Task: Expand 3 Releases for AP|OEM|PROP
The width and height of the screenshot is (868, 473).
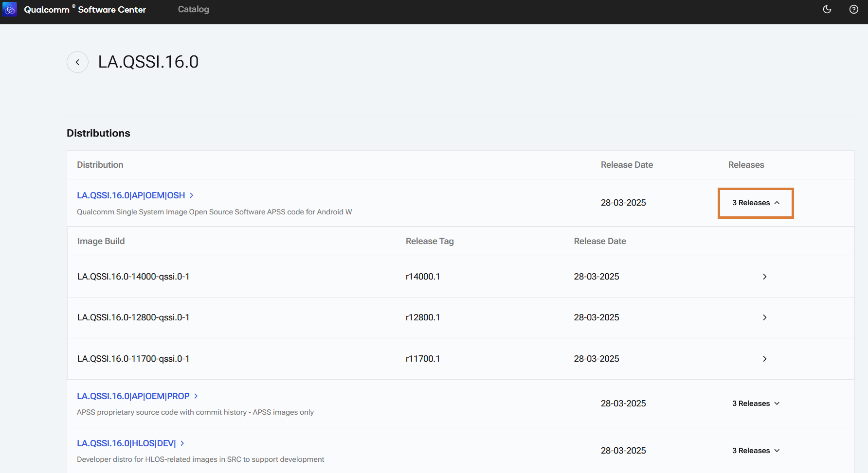Action: coord(756,403)
